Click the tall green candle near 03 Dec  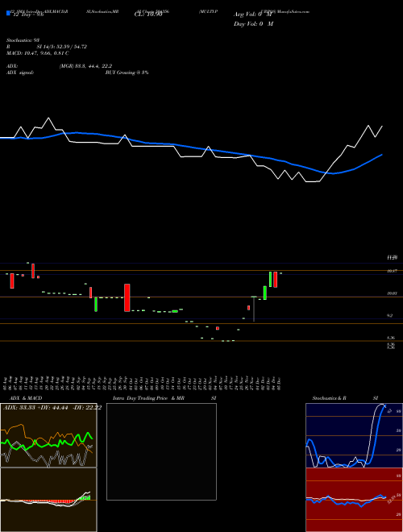tap(270, 279)
